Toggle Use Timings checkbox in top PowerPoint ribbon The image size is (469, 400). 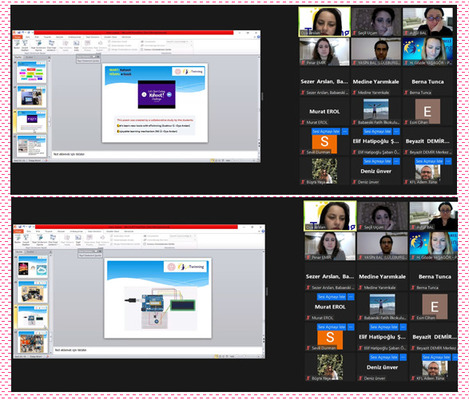click(x=110, y=45)
